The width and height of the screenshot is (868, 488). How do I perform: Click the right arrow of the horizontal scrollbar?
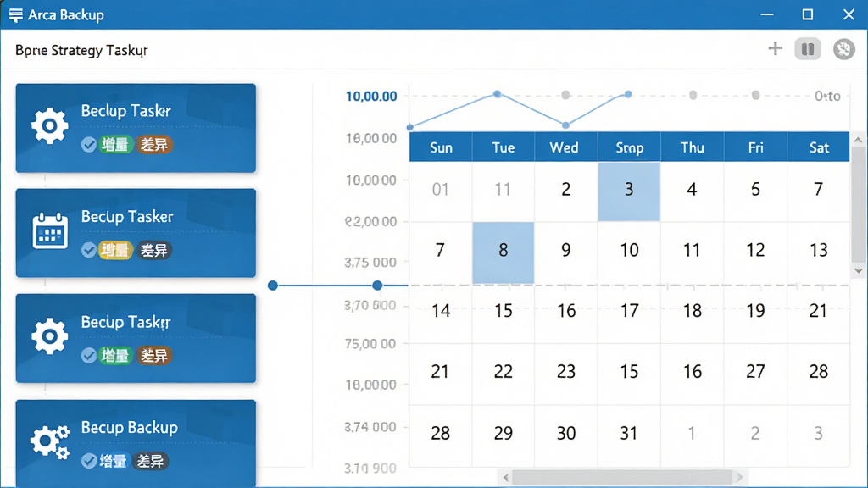click(739, 477)
